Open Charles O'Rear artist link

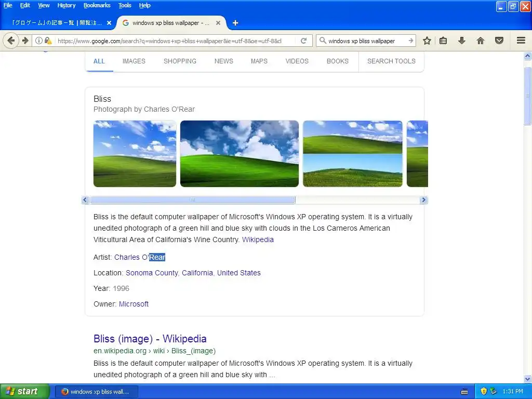coord(140,257)
